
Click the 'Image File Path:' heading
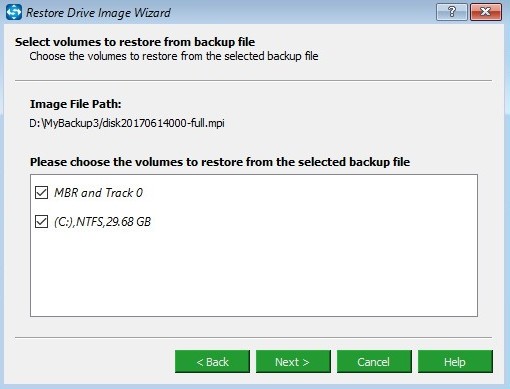pos(76,104)
